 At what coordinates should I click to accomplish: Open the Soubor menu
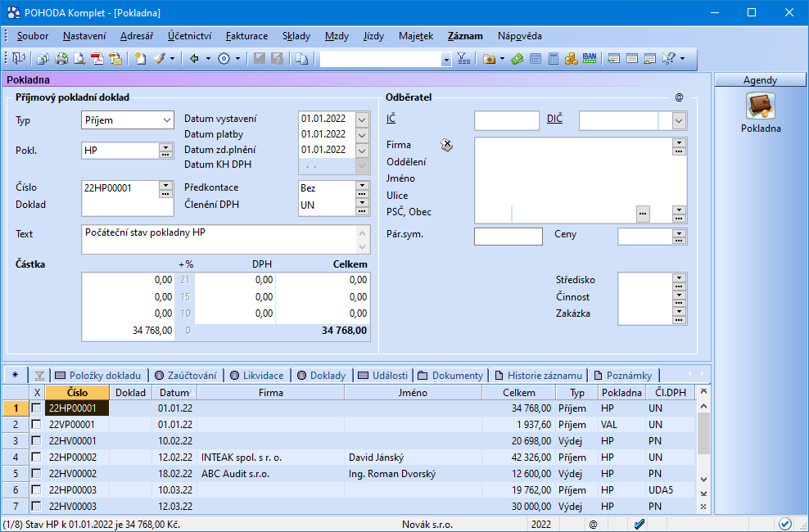[33, 36]
